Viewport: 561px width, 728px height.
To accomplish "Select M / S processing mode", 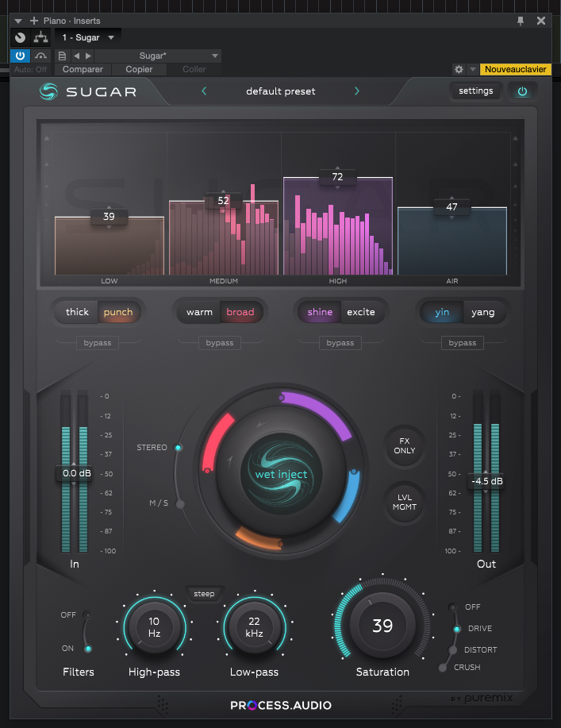I will [180, 504].
